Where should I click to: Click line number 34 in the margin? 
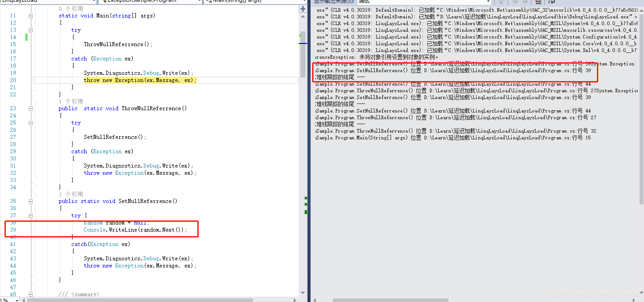coord(13,187)
